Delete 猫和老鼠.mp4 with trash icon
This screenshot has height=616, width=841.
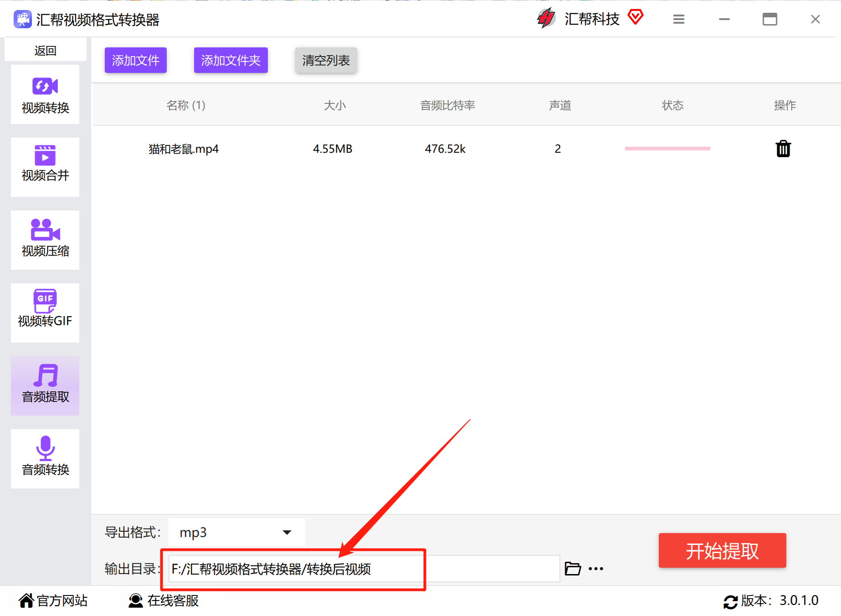[x=783, y=149]
